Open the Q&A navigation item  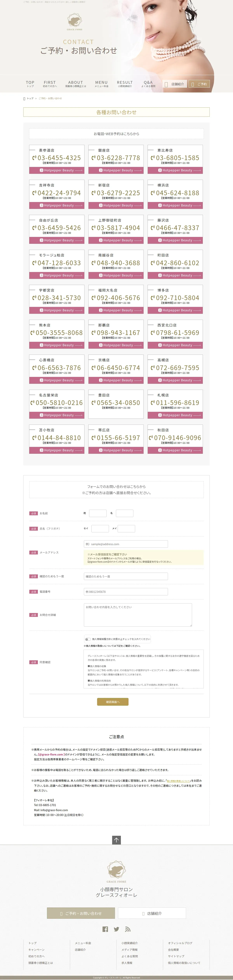pyautogui.click(x=148, y=84)
